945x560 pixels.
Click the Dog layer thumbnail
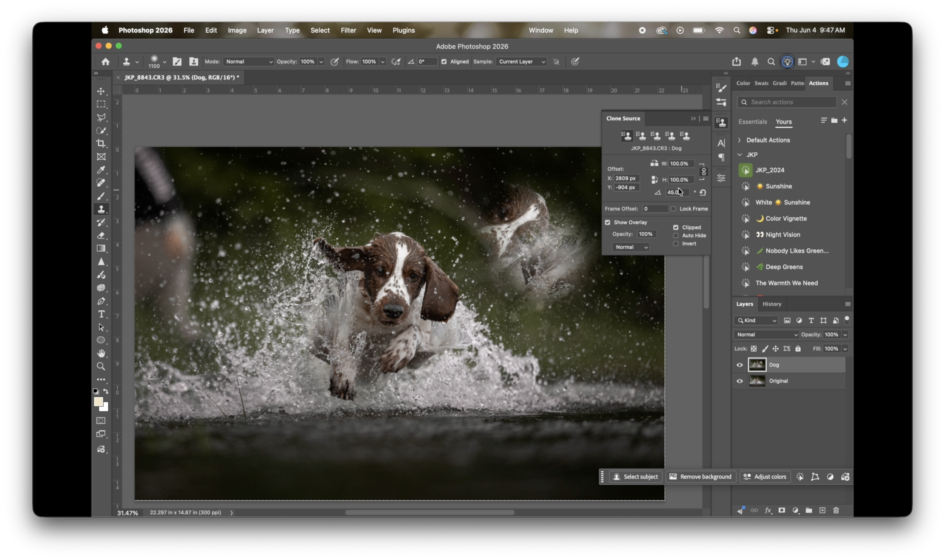pos(757,365)
